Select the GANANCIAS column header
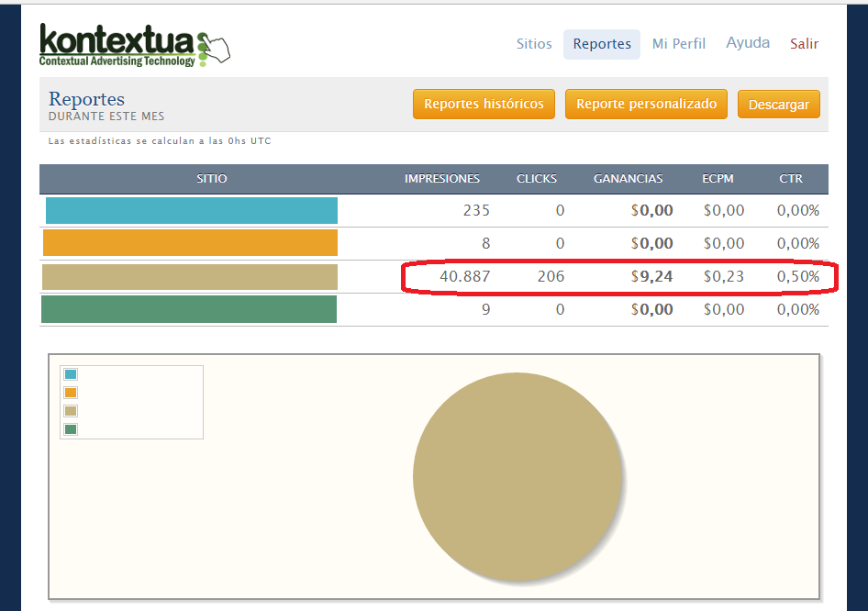868x611 pixels. [628, 179]
